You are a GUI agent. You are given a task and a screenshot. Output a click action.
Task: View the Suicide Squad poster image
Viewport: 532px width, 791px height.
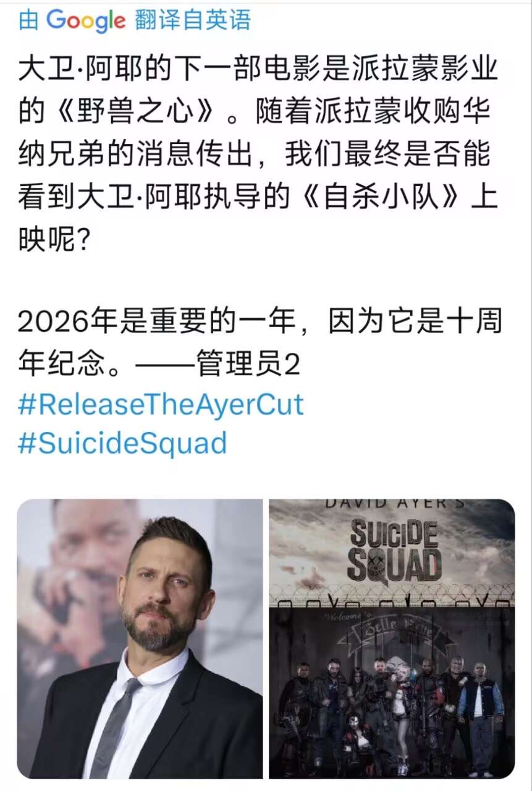pyautogui.click(x=392, y=638)
